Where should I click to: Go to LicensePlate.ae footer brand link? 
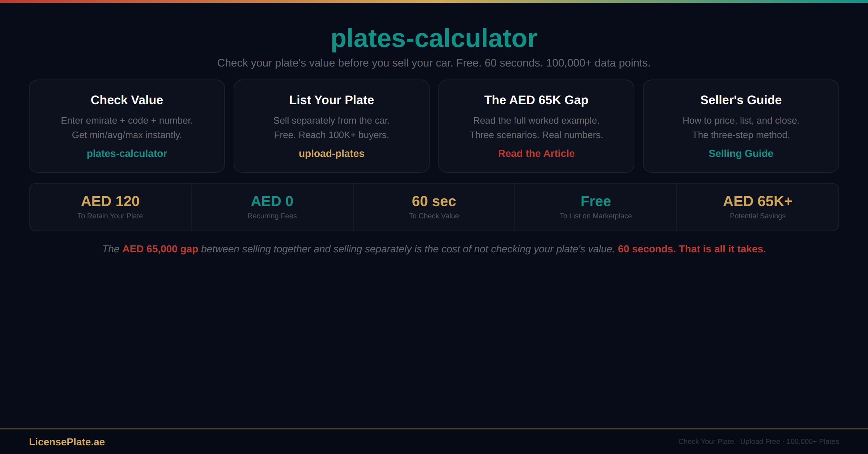tap(67, 442)
